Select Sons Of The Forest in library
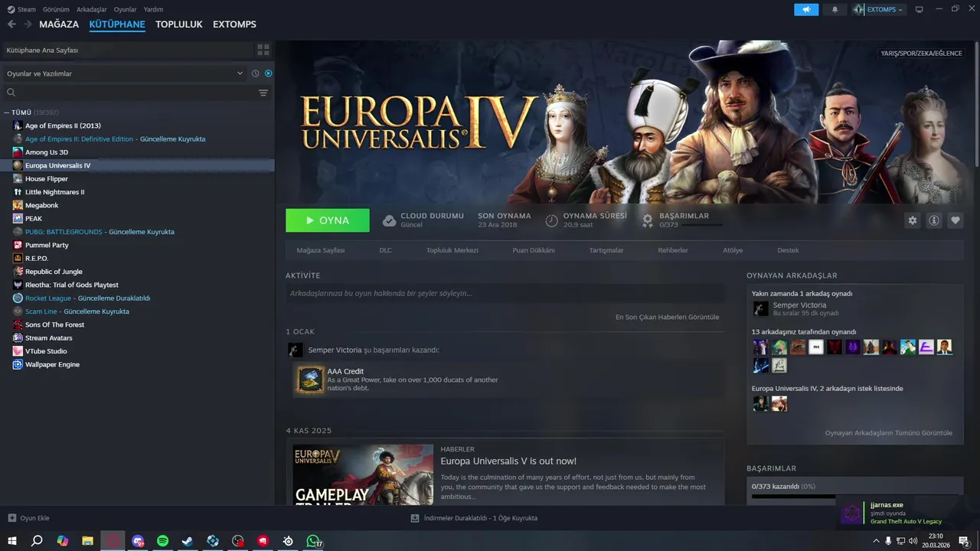The height and width of the screenshot is (551, 980). [54, 324]
